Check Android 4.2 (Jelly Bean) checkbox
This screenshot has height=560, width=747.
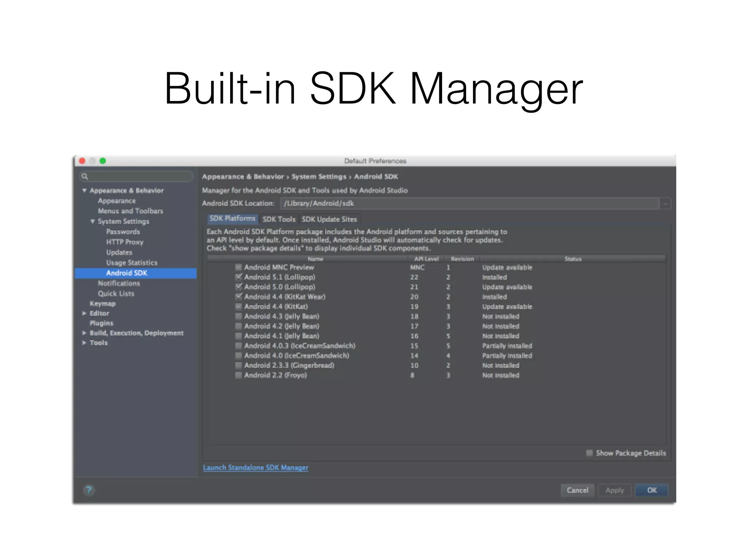pyautogui.click(x=239, y=326)
